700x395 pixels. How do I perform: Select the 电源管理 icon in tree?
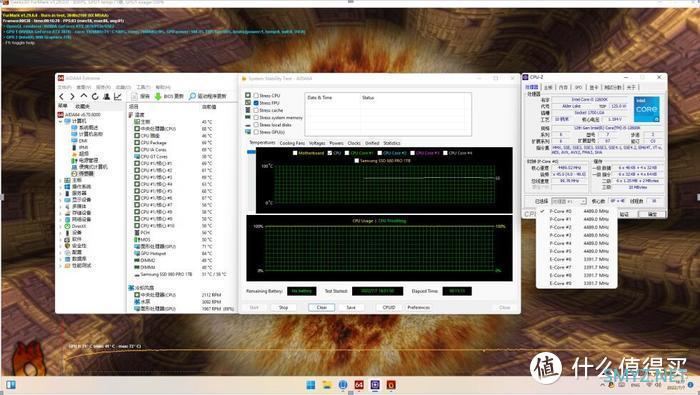[x=75, y=160]
